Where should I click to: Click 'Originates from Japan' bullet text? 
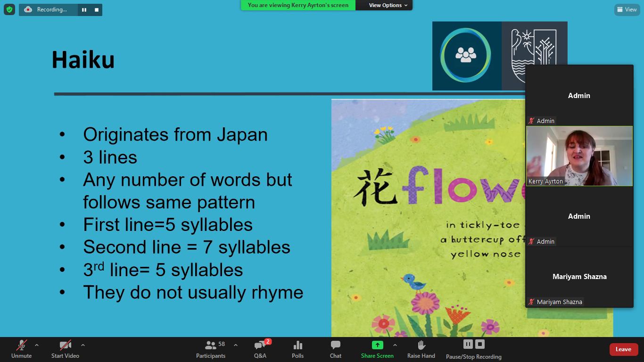pos(175,135)
